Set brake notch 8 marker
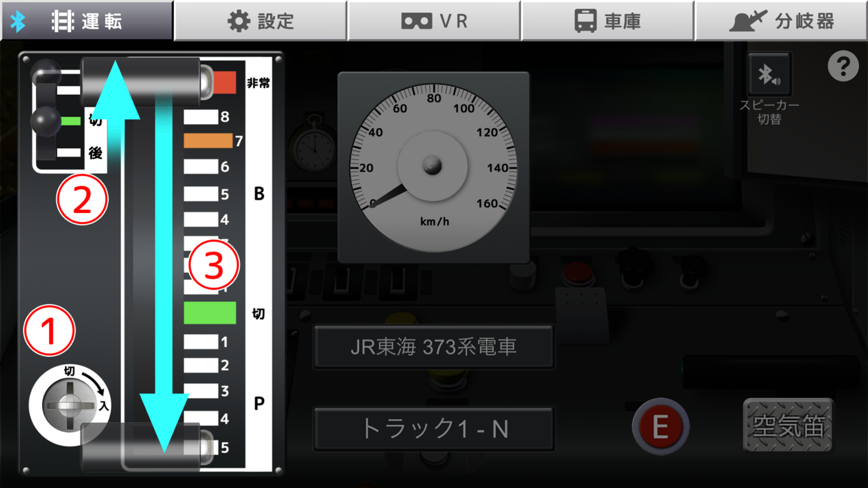Viewport: 868px width, 488px height. 201,117
